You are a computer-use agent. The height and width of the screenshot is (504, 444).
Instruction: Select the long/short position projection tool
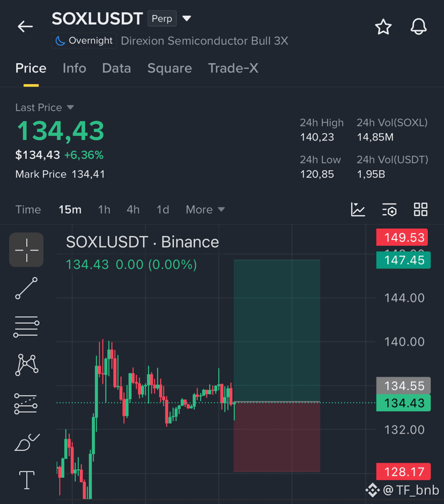click(26, 404)
